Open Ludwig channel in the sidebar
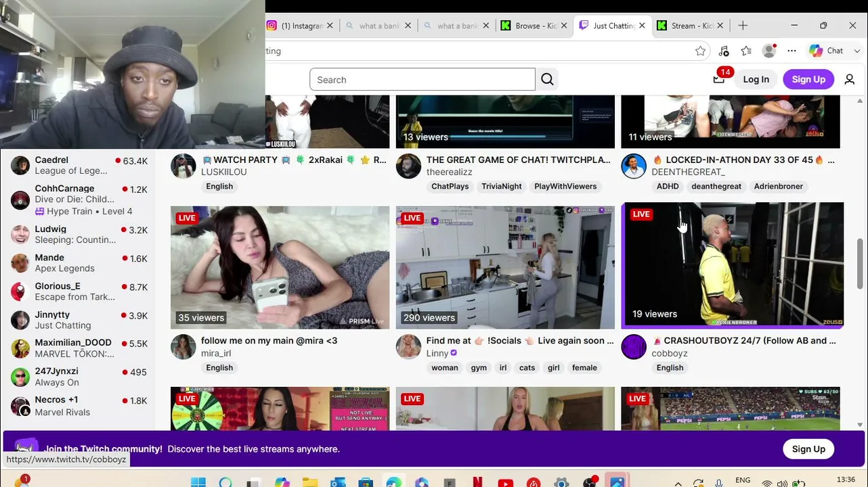The height and width of the screenshot is (487, 868). [x=79, y=235]
